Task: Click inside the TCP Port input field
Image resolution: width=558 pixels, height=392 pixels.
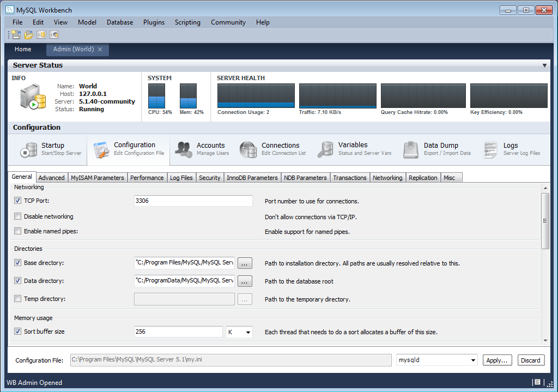Action: coord(193,201)
